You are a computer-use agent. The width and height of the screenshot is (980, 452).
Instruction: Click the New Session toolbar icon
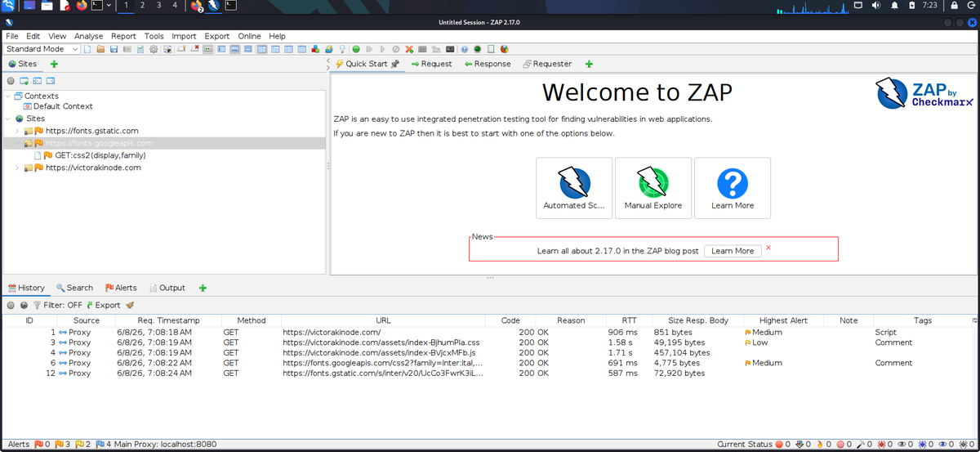pos(87,49)
